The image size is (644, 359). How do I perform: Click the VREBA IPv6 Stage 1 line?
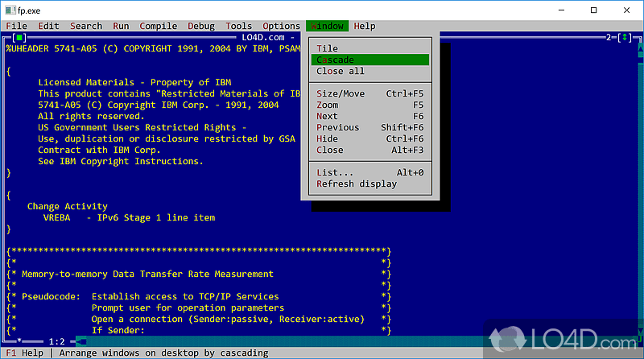point(129,217)
